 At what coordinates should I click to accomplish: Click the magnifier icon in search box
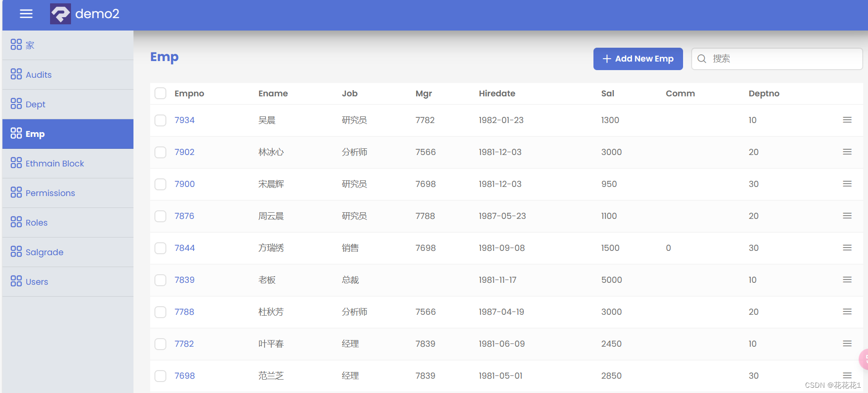coord(702,59)
